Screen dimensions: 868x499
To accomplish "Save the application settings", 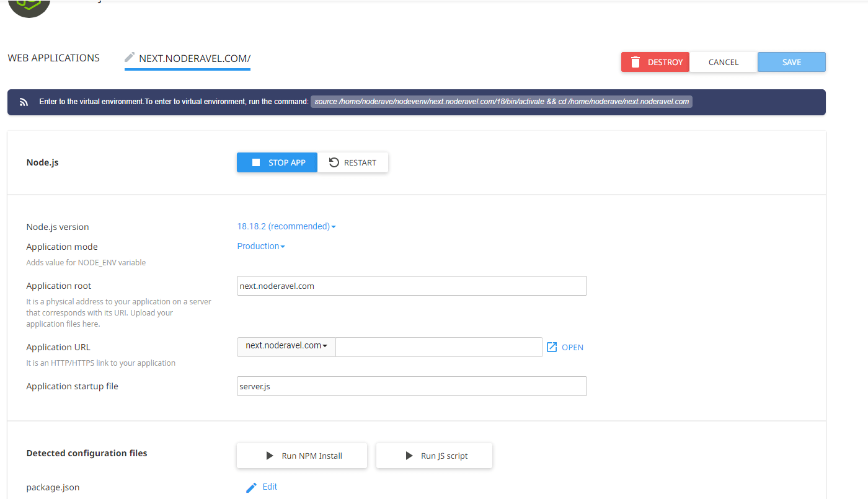I will (x=792, y=62).
